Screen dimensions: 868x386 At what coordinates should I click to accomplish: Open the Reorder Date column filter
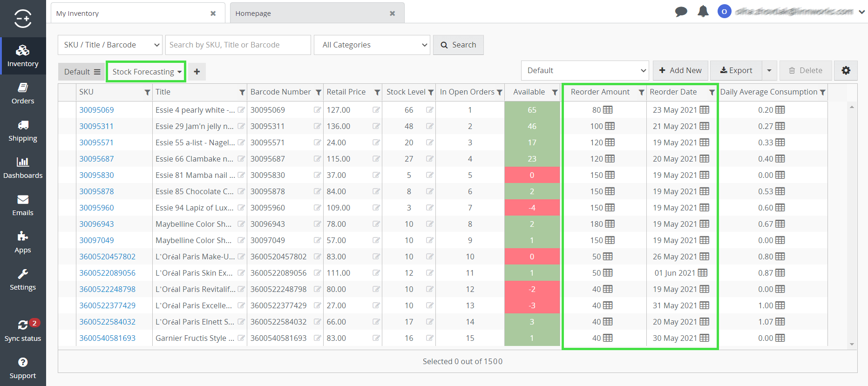click(x=712, y=93)
